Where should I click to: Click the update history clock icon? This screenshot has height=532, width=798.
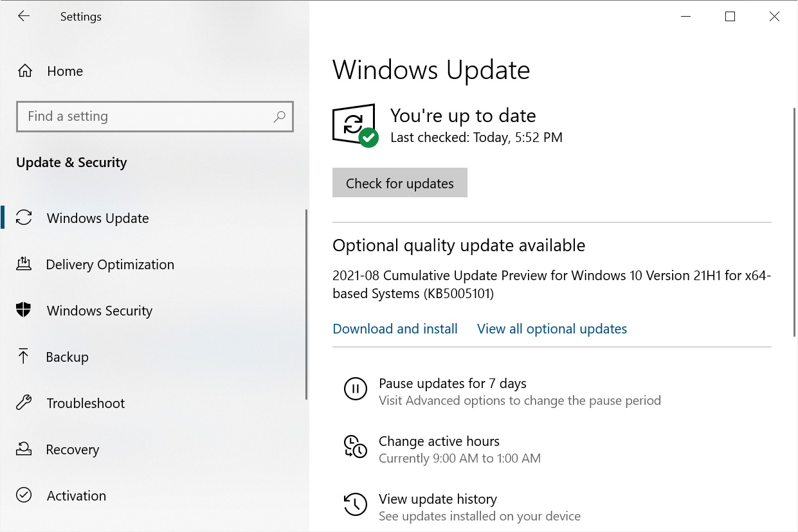click(x=356, y=504)
